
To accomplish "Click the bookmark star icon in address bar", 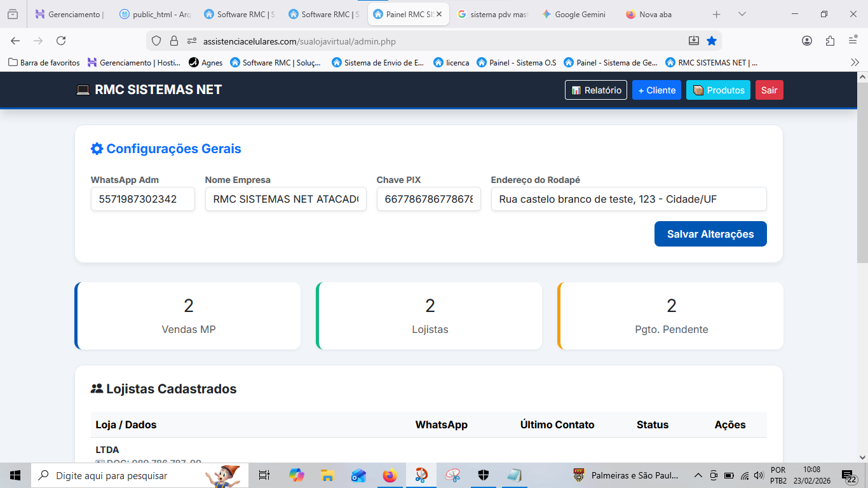I will click(712, 41).
